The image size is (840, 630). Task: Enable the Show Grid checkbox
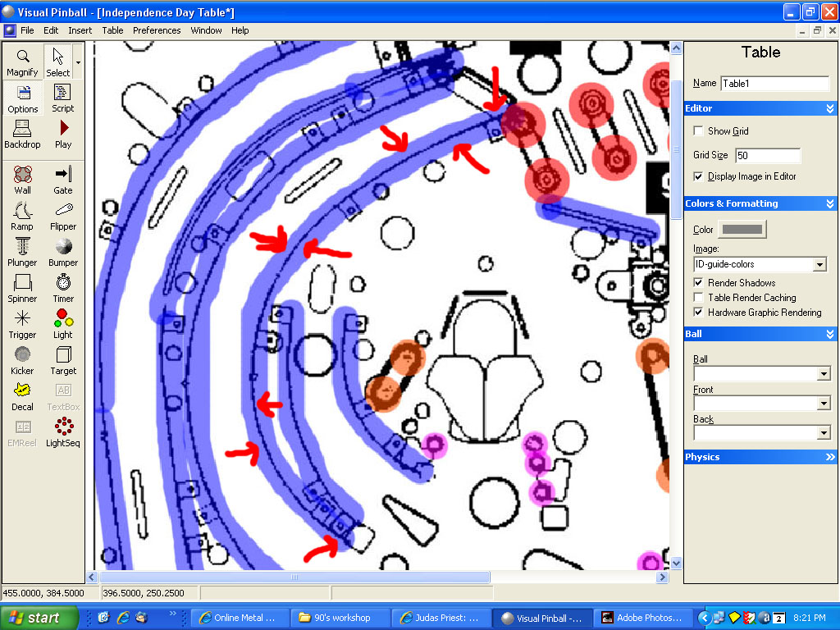pyautogui.click(x=698, y=131)
